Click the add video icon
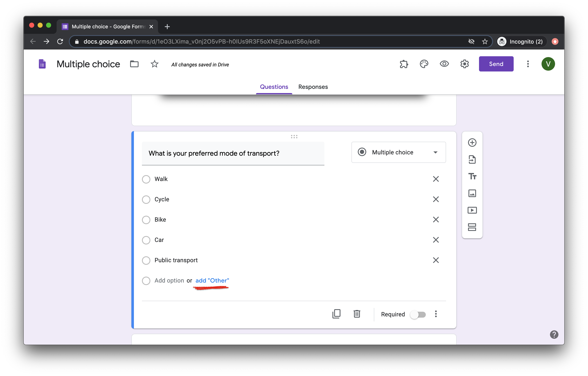 471,210
